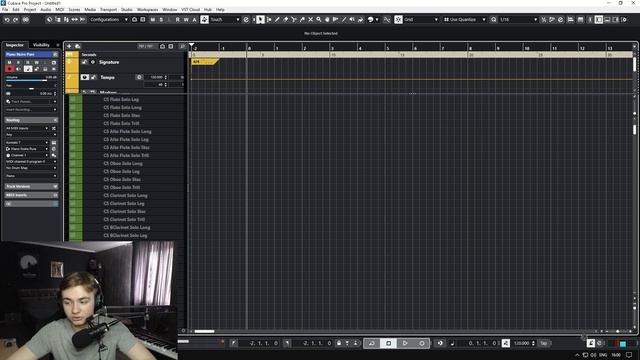Viewport: 640px width, 360px height.
Task: Open the Channel 1 dropdown in the Inspector
Action: [27, 155]
